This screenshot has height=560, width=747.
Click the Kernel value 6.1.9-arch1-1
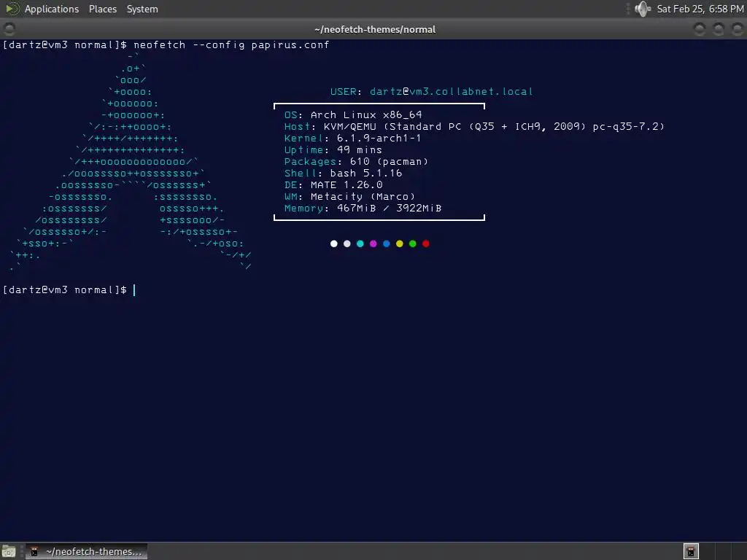click(x=379, y=138)
